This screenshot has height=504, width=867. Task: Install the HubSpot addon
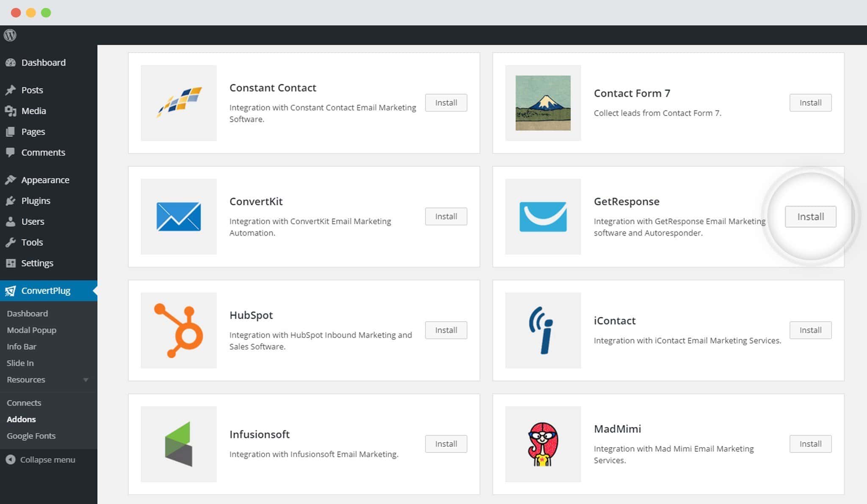(x=446, y=330)
